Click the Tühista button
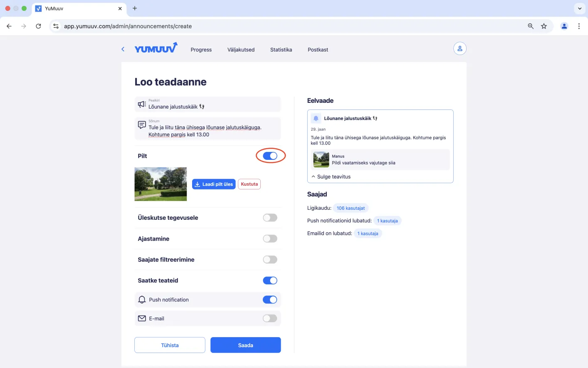The width and height of the screenshot is (588, 368). click(x=170, y=345)
